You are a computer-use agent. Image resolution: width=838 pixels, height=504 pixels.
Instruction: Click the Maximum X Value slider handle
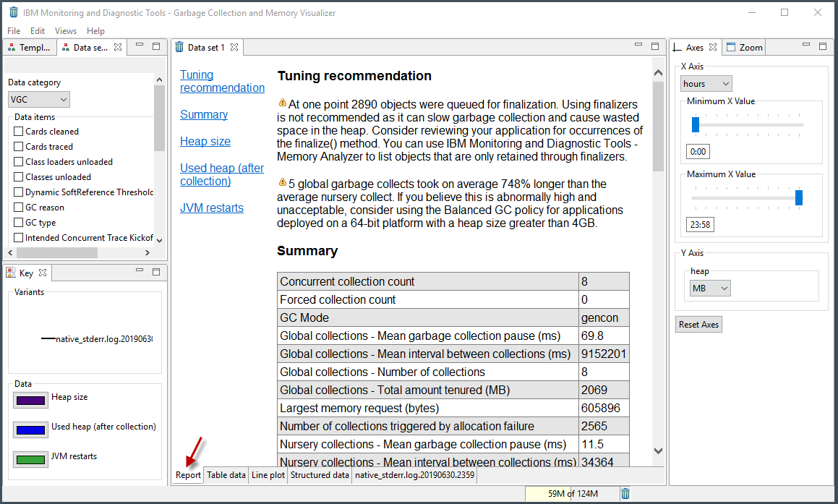pyautogui.click(x=799, y=197)
